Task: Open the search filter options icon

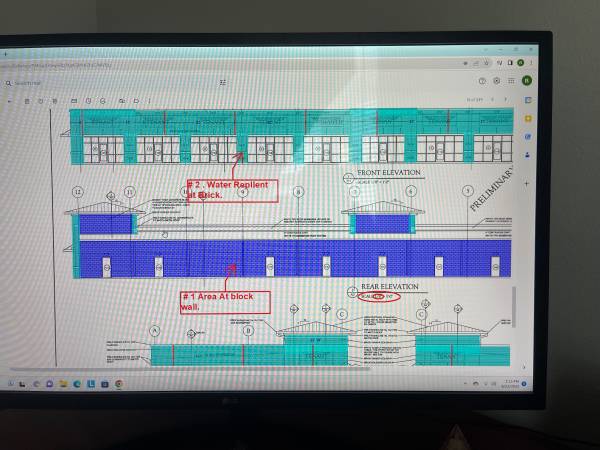Action: [222, 83]
